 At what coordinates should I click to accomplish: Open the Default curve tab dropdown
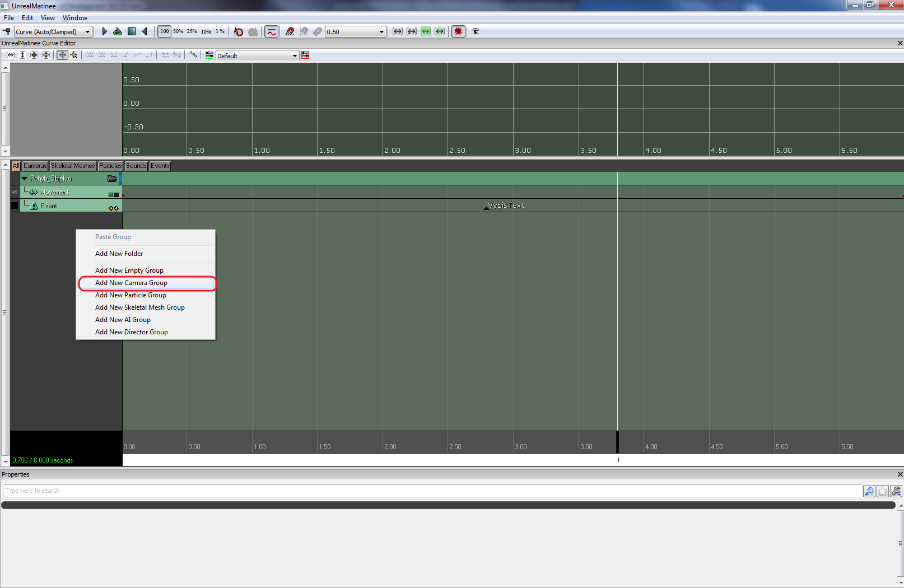coord(257,55)
